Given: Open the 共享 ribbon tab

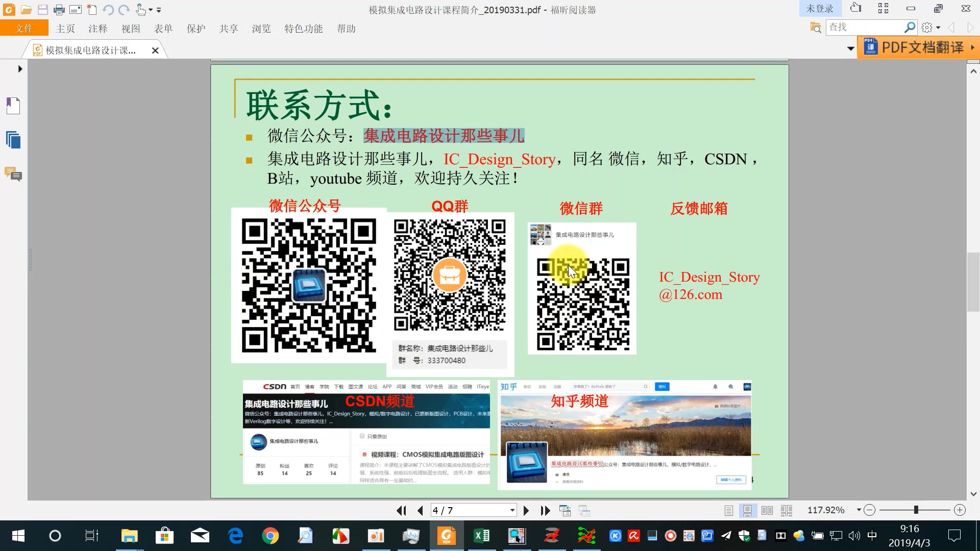Looking at the screenshot, I should [x=229, y=29].
